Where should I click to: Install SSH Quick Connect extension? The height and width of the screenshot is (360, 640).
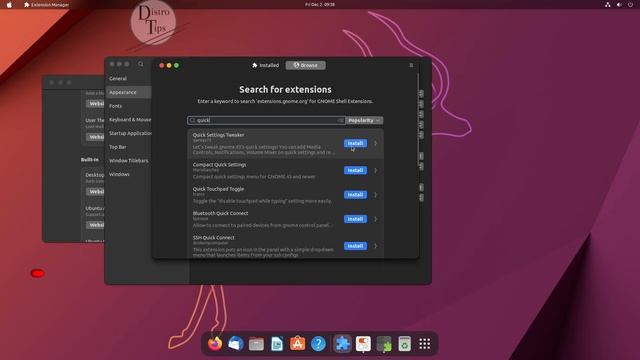click(x=355, y=246)
